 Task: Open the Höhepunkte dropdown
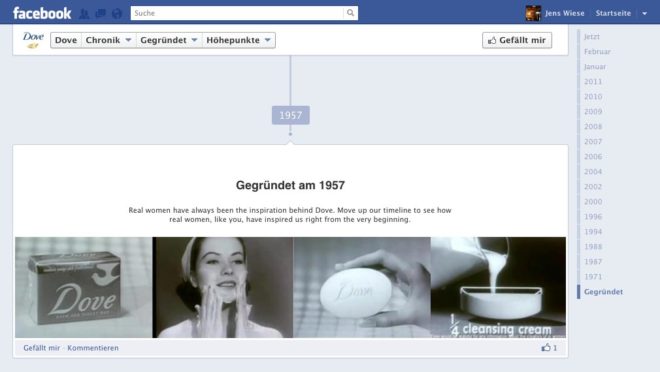pos(239,40)
